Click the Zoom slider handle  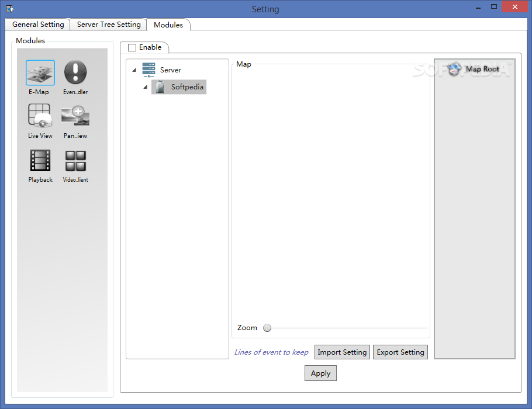(267, 328)
